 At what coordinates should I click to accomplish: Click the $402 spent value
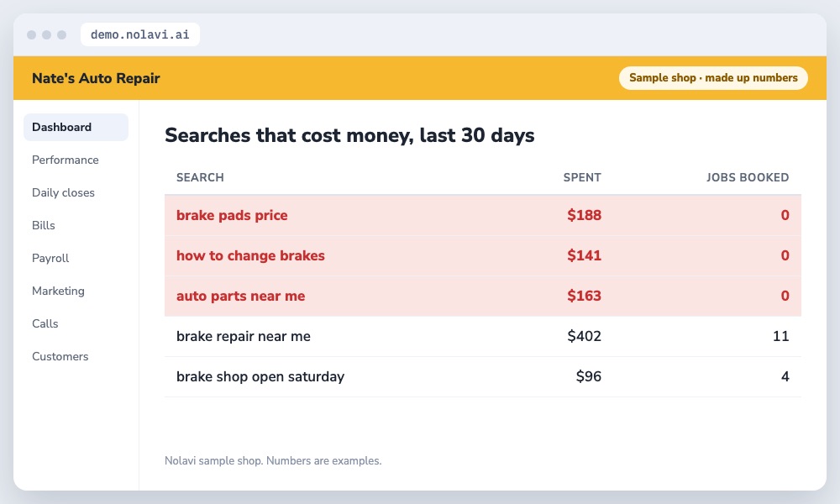click(584, 336)
